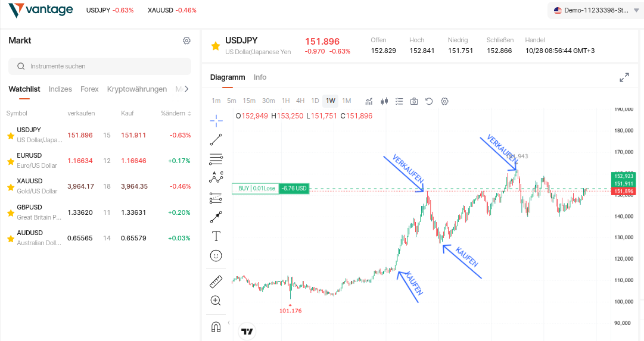Image resolution: width=644 pixels, height=341 pixels.
Task: Open the indicators chart icon
Action: pos(369,101)
